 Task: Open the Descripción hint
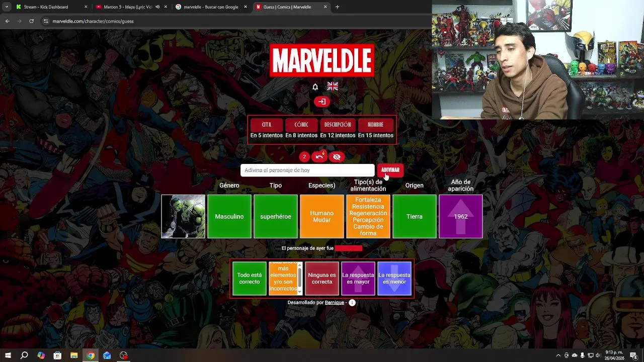(x=338, y=125)
